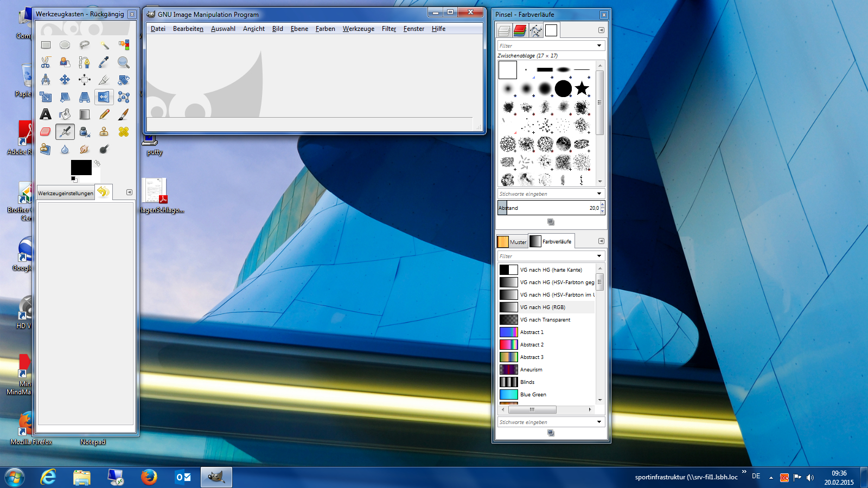The height and width of the screenshot is (488, 868).
Task: Select the Perspective Clone tool
Action: [x=46, y=149]
